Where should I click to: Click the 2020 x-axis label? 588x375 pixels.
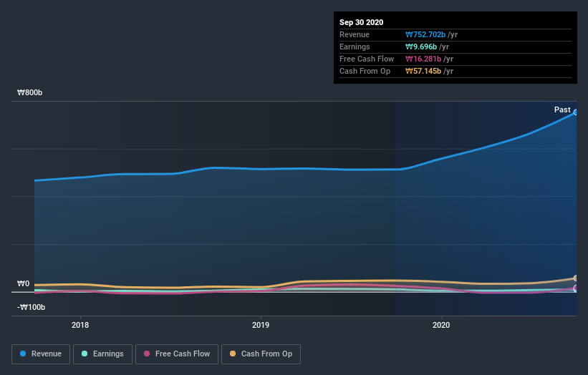click(x=441, y=325)
